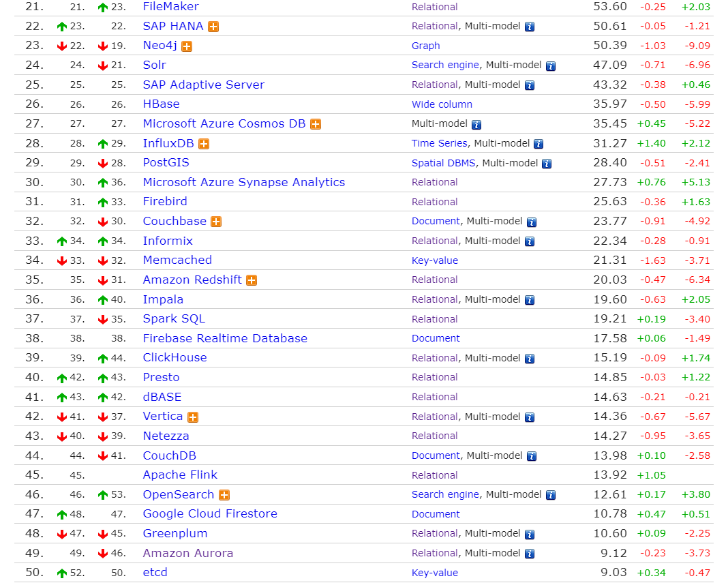The width and height of the screenshot is (728, 585).
Task: Click the info icon in the SAP HANA row
Action: [x=530, y=27]
